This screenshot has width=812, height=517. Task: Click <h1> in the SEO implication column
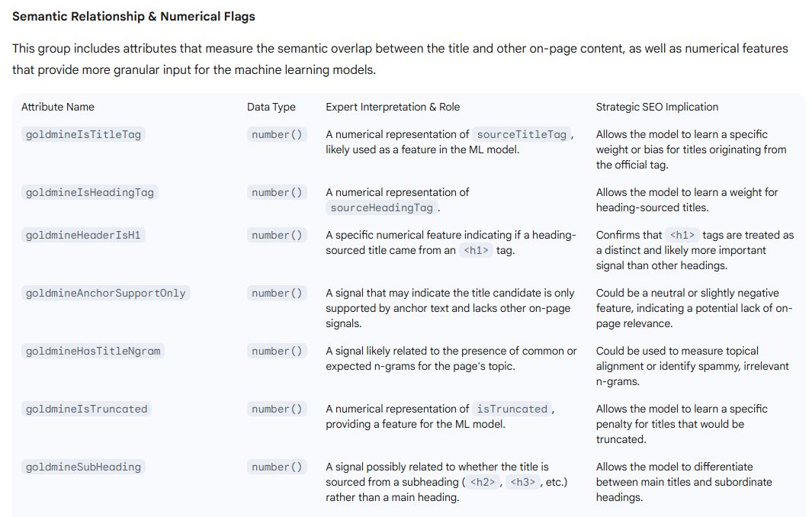[x=682, y=235]
